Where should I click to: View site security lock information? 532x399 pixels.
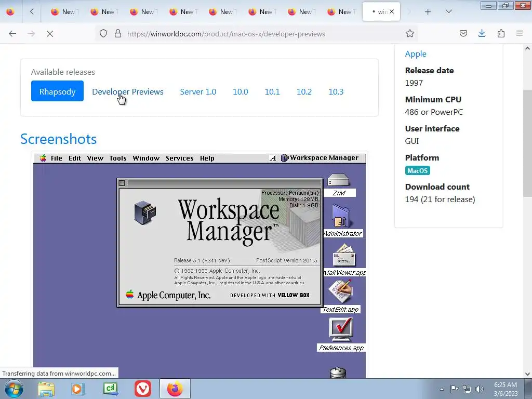118,34
